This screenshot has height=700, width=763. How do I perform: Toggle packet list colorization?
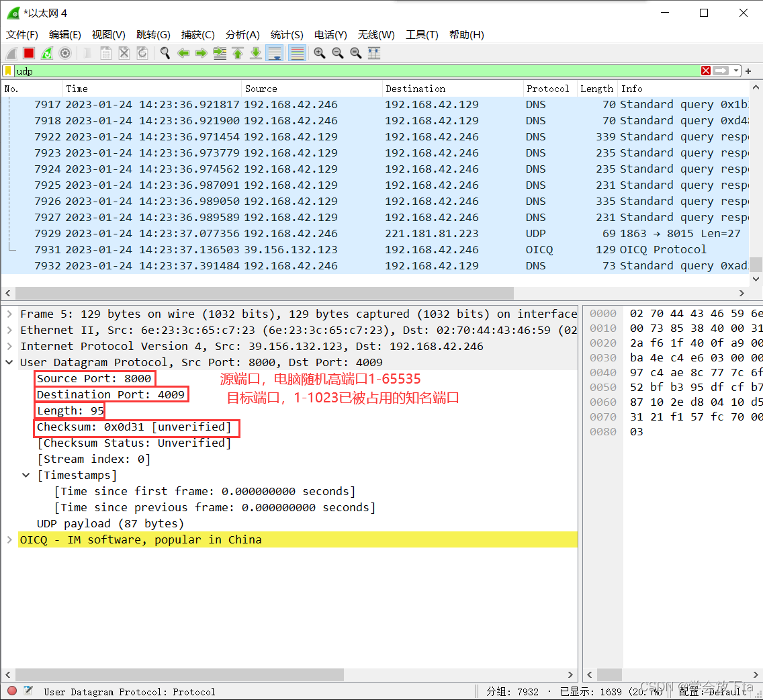click(x=297, y=53)
